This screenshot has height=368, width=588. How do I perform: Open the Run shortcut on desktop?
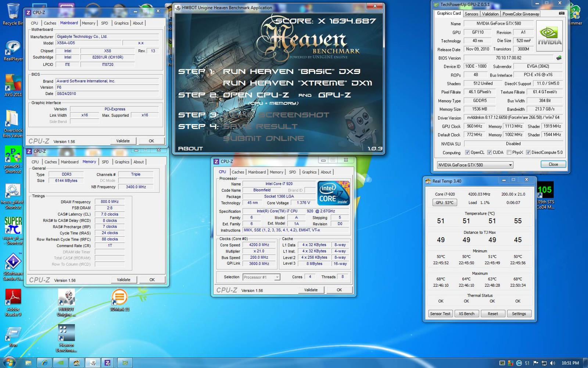13,337
